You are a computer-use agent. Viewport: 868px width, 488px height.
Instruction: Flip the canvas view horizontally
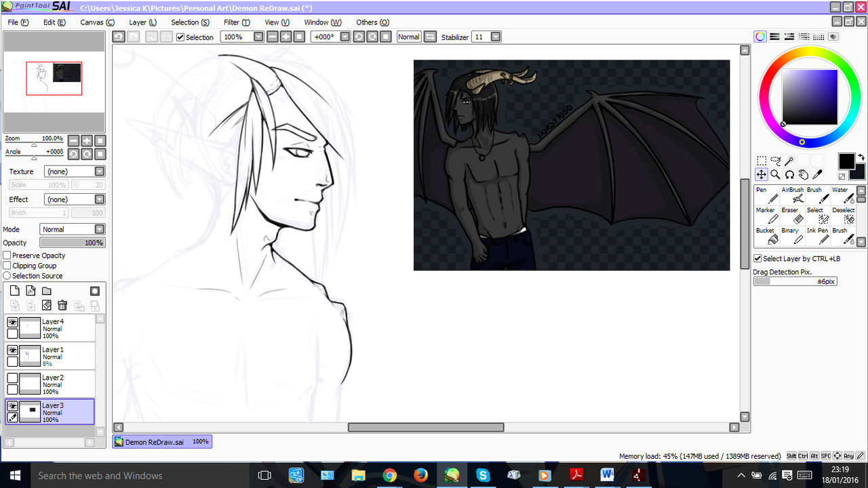click(x=430, y=37)
